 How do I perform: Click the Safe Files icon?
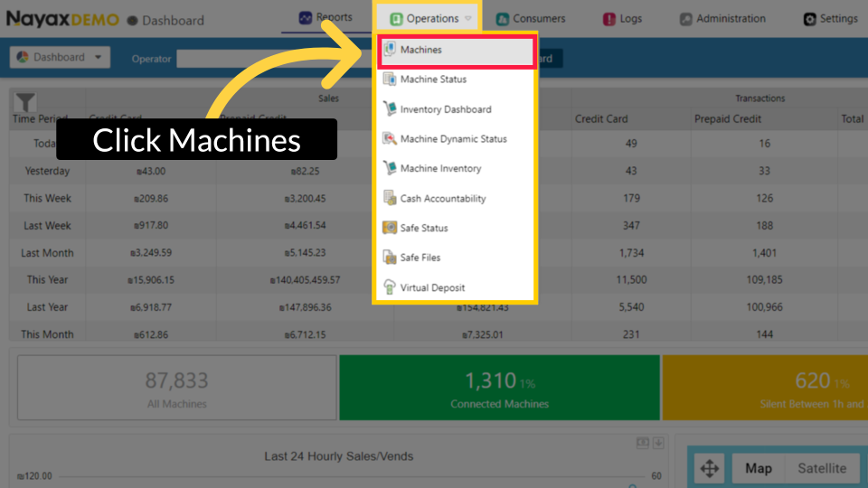(x=390, y=258)
